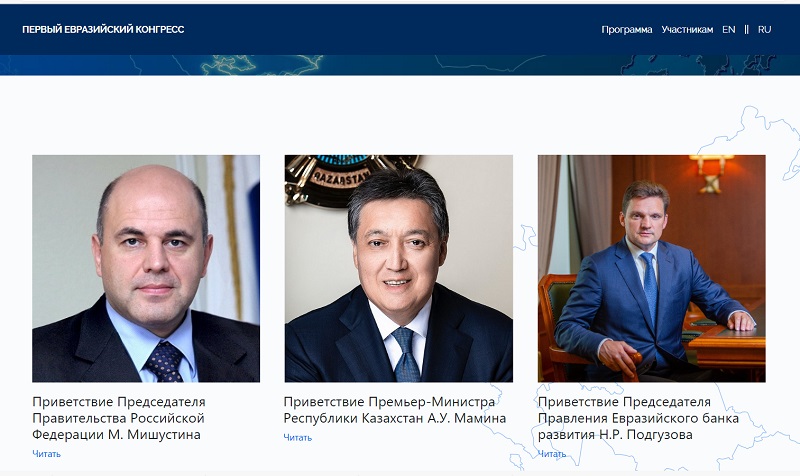Open the Участникам menu item

point(687,30)
